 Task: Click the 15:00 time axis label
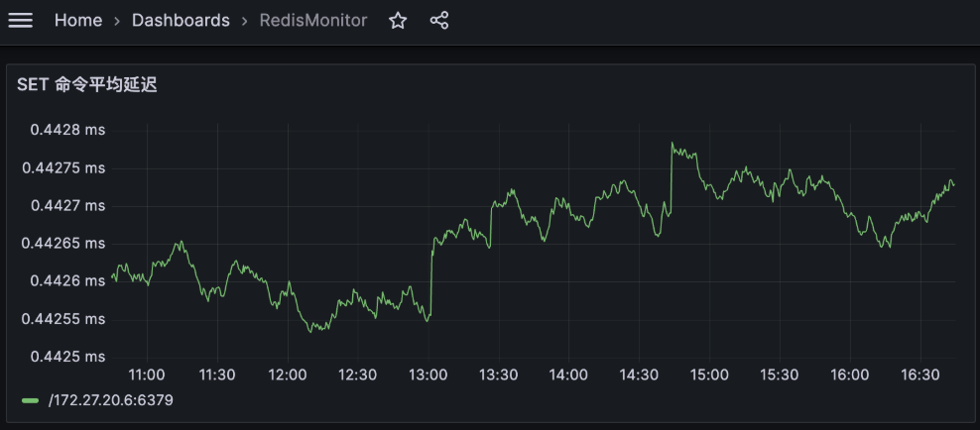[709, 376]
